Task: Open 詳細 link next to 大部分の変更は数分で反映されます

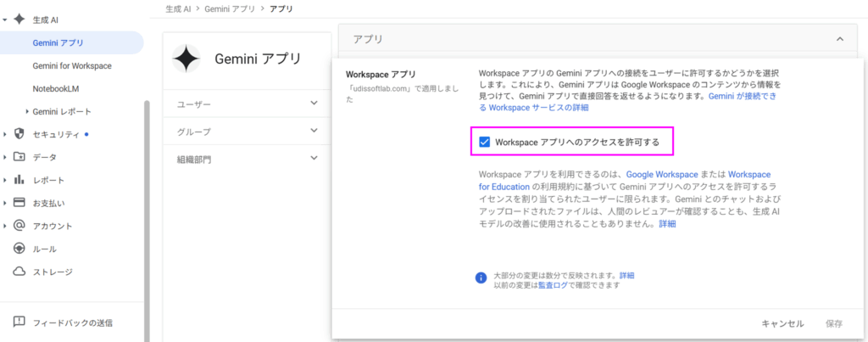Action: click(626, 275)
